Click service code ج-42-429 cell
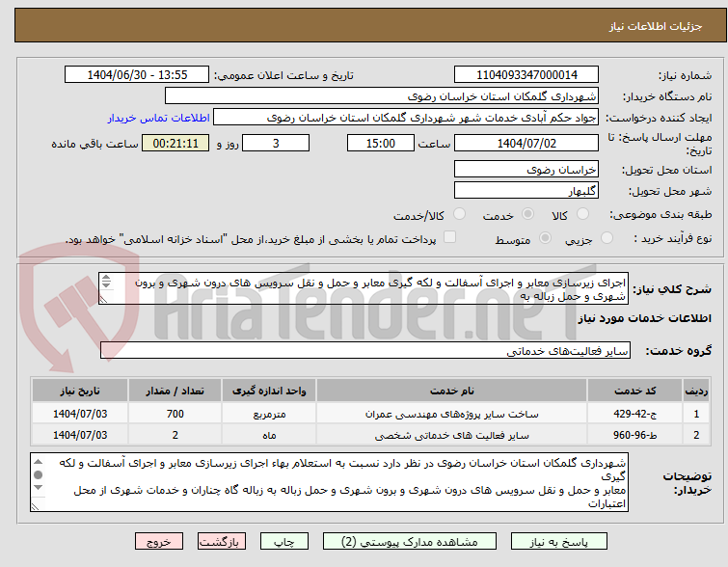 tap(634, 414)
